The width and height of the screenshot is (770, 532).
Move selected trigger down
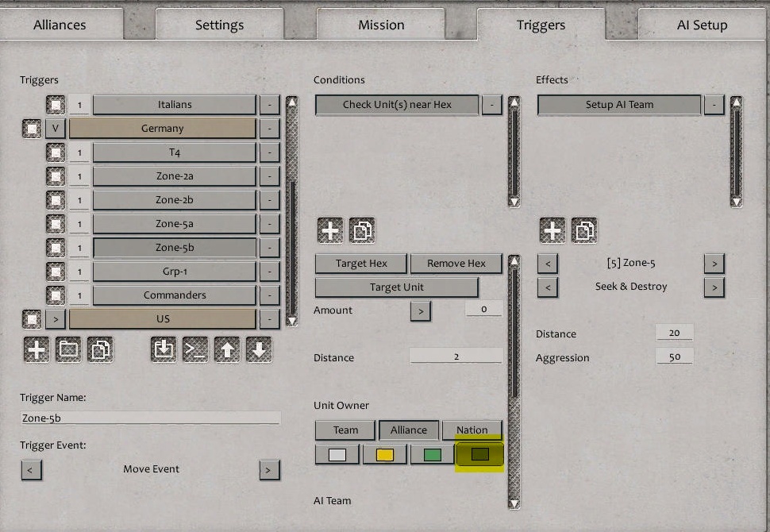click(259, 349)
